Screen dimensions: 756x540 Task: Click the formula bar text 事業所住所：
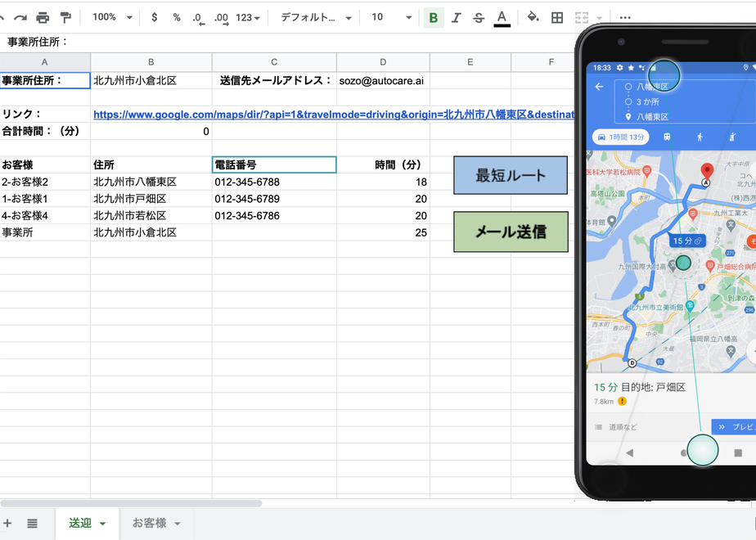(38, 42)
